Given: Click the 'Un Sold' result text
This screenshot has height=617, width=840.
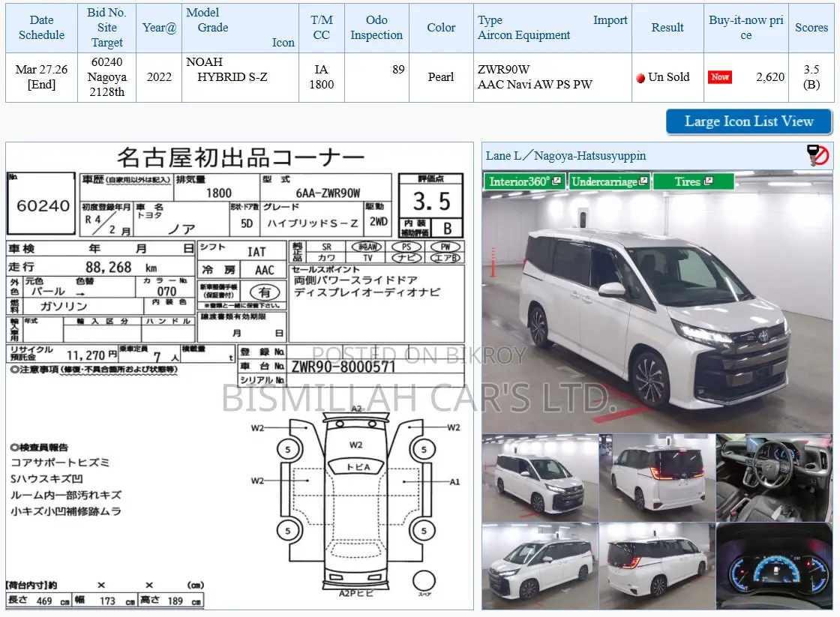Looking at the screenshot, I should [x=668, y=77].
